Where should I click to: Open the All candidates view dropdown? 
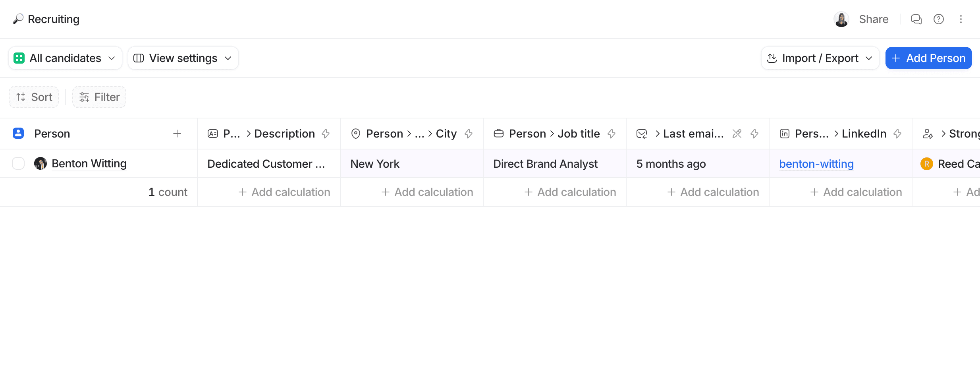click(x=65, y=58)
